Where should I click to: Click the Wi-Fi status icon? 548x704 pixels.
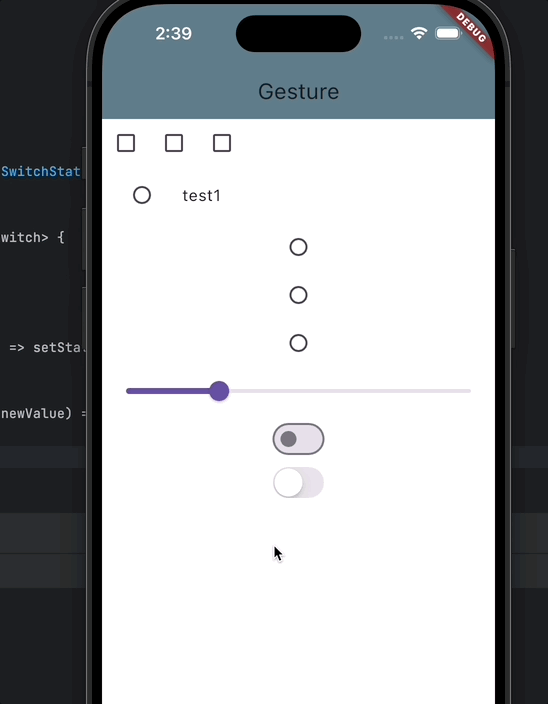(419, 33)
